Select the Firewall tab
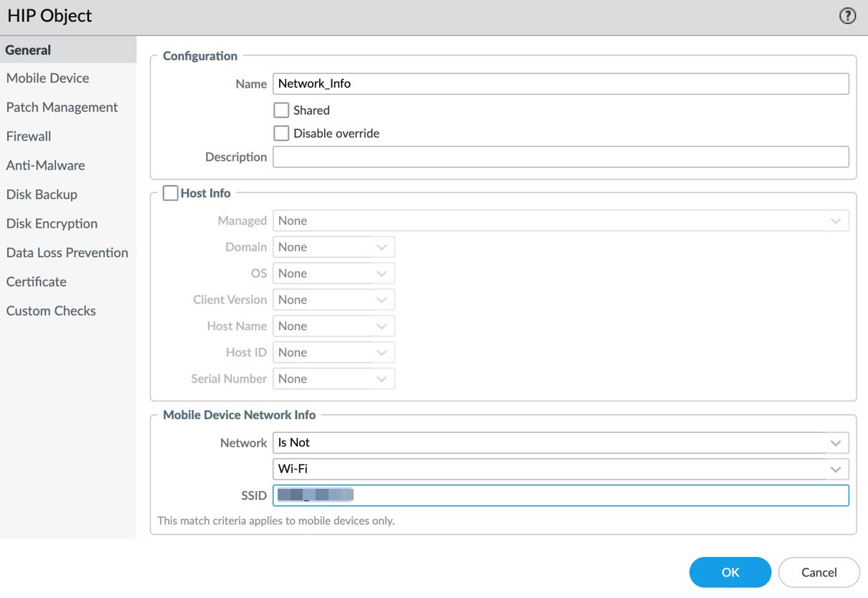This screenshot has height=598, width=868. (29, 136)
